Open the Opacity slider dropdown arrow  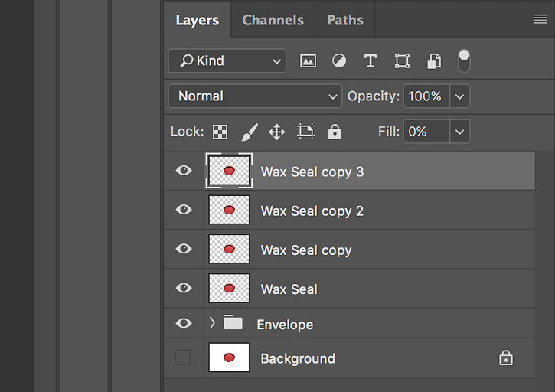coord(459,96)
